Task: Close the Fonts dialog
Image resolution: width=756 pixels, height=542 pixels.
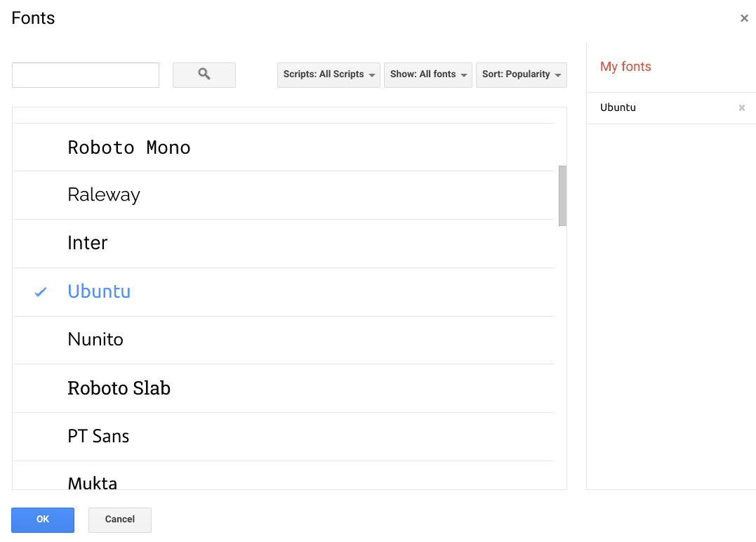Action: click(x=744, y=18)
